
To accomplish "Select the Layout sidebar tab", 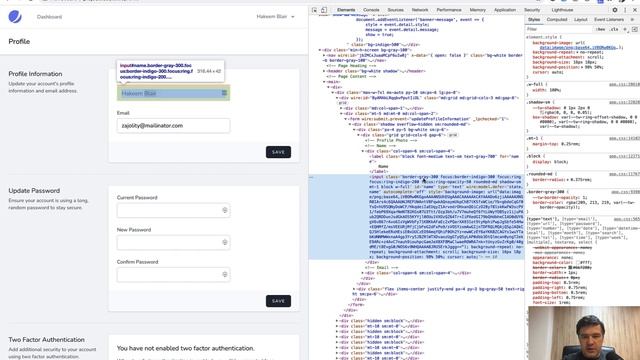I will click(x=580, y=20).
